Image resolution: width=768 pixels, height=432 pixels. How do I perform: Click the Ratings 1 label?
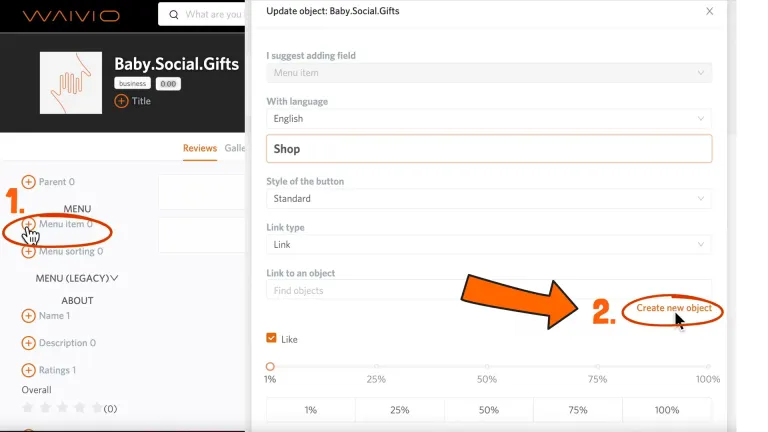pos(57,370)
